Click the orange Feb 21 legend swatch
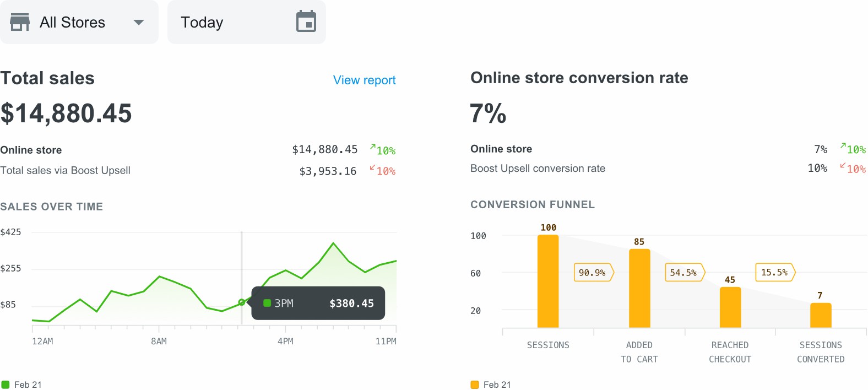Screen dimensions: 868x390 [475, 384]
